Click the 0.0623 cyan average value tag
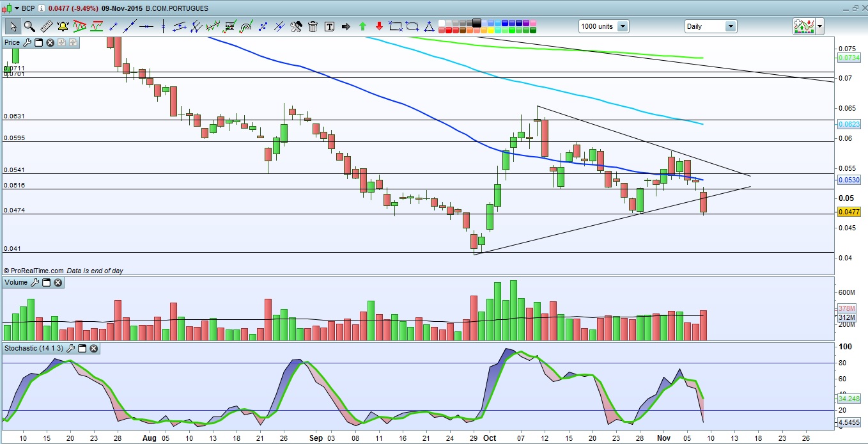The width and height of the screenshot is (868, 444). click(x=850, y=123)
